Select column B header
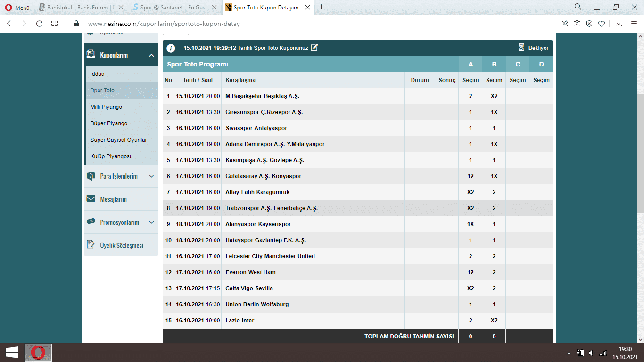The width and height of the screenshot is (644, 362). click(x=494, y=64)
